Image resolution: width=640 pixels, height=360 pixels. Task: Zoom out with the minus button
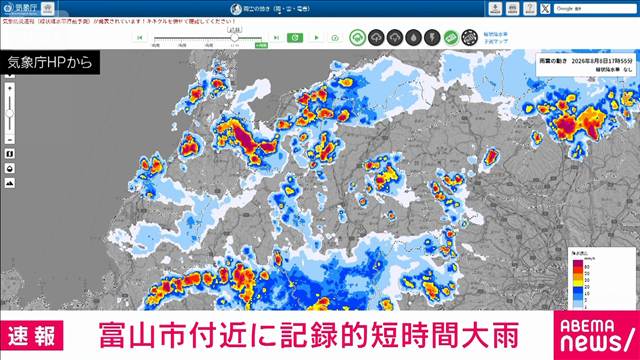[x=10, y=140]
